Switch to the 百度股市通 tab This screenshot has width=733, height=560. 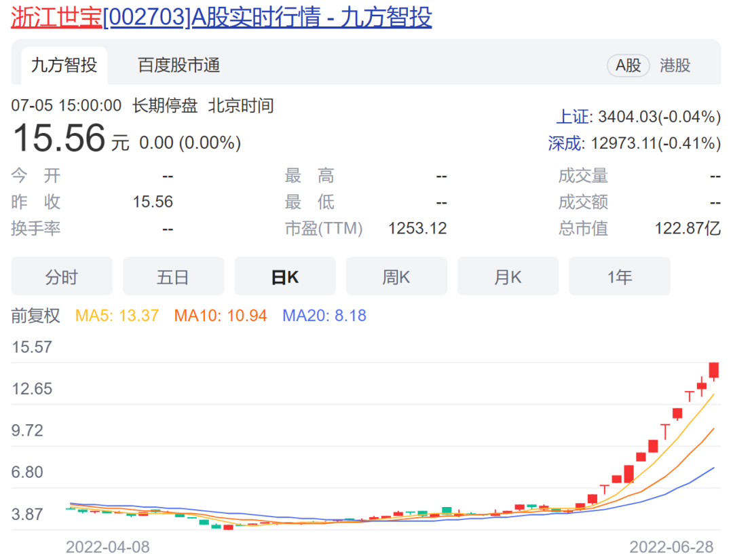pyautogui.click(x=178, y=65)
